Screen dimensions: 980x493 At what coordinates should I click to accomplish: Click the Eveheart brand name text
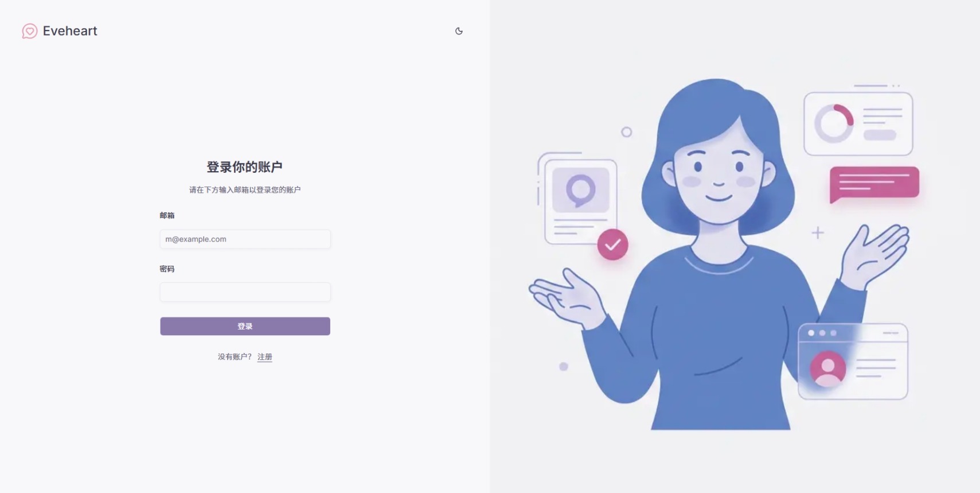(x=70, y=31)
